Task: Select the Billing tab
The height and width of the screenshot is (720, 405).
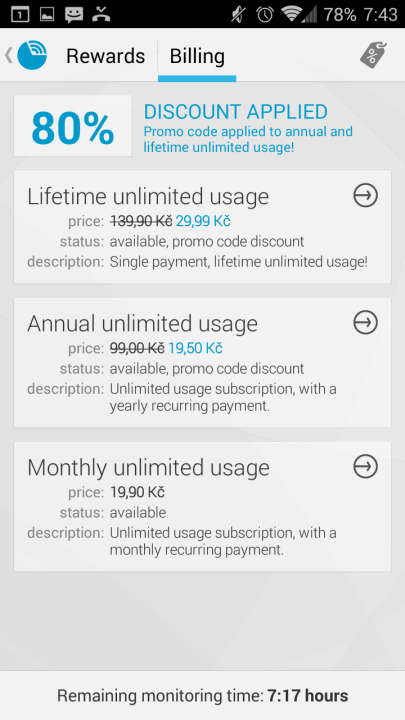Action: coord(197,56)
